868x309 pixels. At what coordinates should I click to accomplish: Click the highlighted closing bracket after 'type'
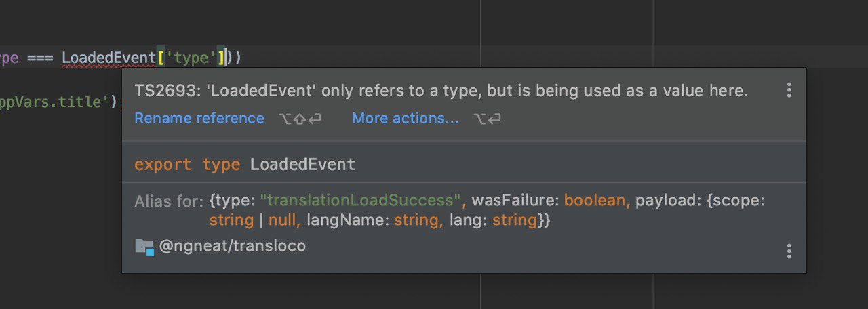pyautogui.click(x=221, y=58)
